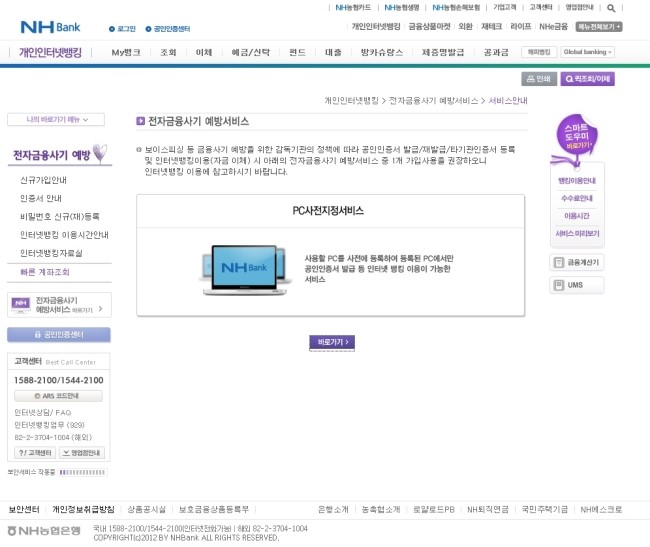Select 금융상품마켓 menu item

pyautogui.click(x=429, y=27)
